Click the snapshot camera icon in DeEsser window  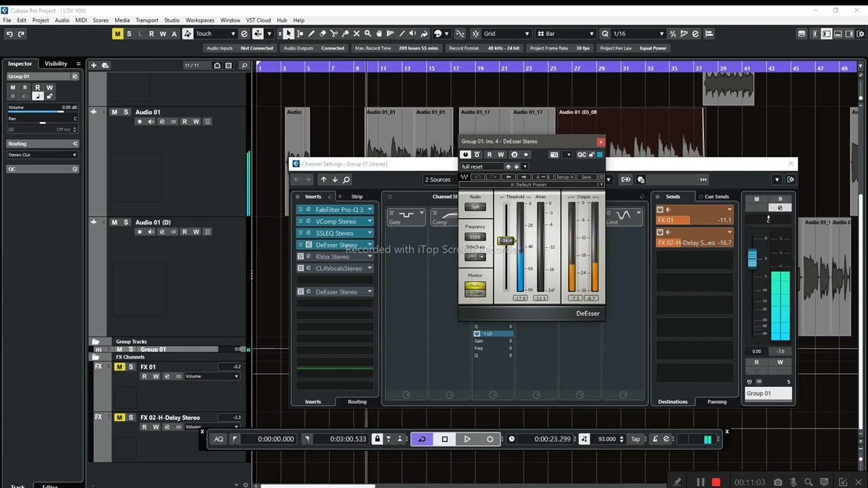554,155
